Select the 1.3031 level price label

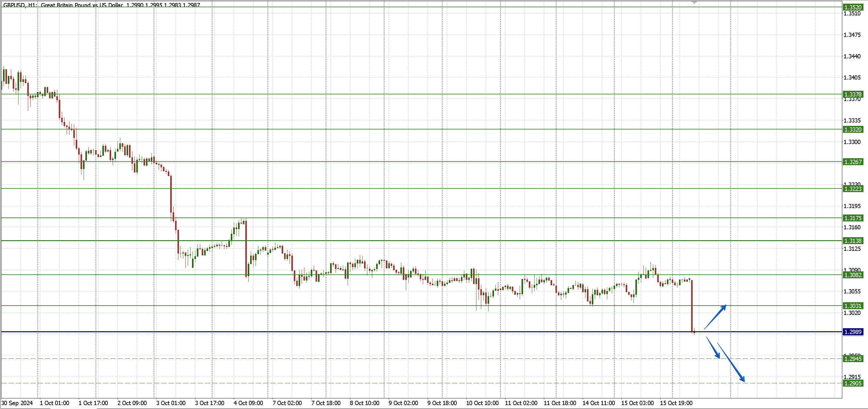(853, 306)
